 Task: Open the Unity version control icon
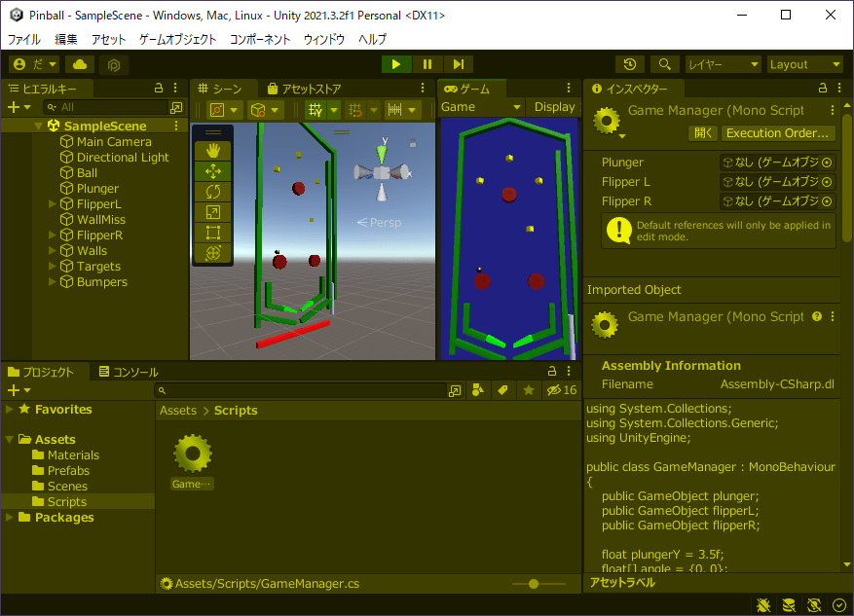point(114,65)
